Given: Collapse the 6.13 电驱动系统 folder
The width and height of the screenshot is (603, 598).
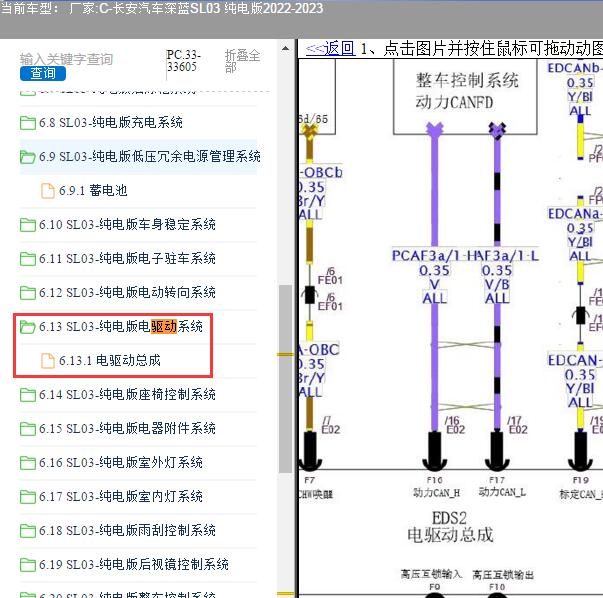Looking at the screenshot, I should pyautogui.click(x=120, y=326).
